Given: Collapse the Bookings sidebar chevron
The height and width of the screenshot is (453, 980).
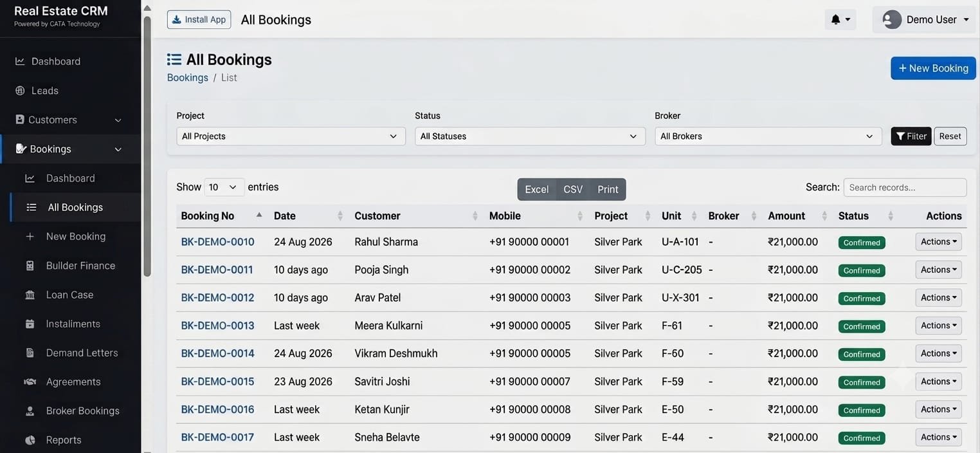Looking at the screenshot, I should (x=118, y=149).
